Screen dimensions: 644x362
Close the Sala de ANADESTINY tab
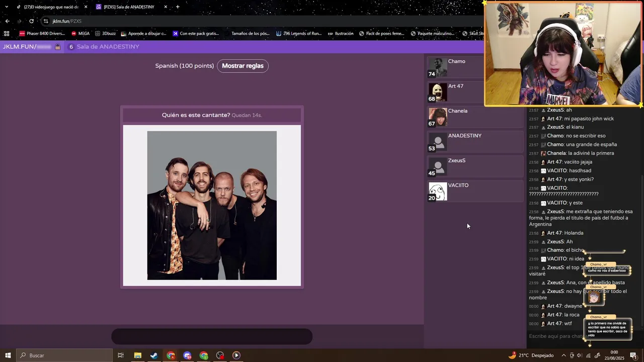(x=166, y=7)
